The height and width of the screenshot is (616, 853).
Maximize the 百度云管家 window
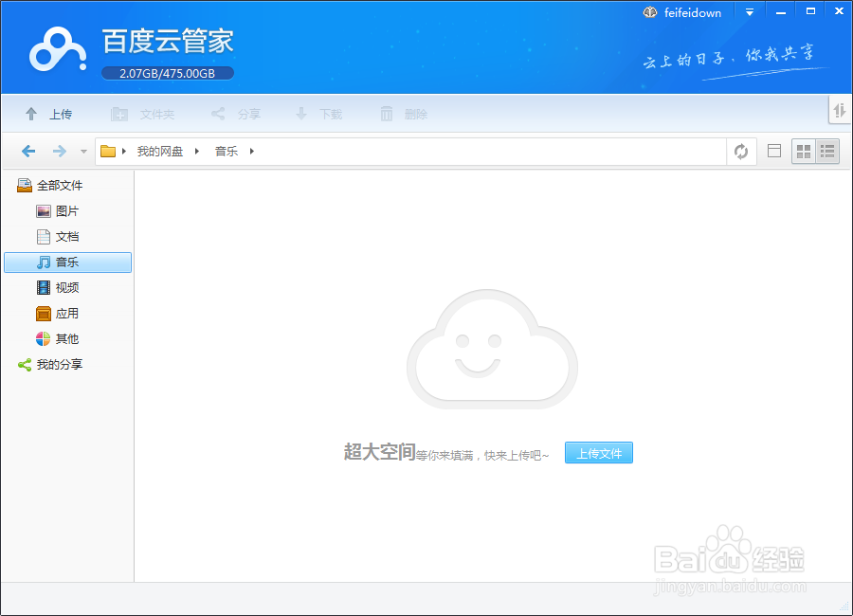pyautogui.click(x=810, y=10)
